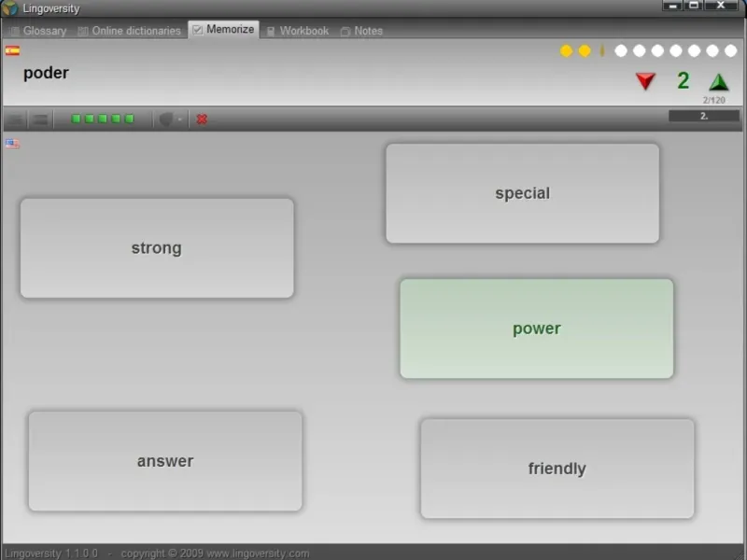The width and height of the screenshot is (747, 560).
Task: Click the last white progress dot
Action: [x=731, y=51]
